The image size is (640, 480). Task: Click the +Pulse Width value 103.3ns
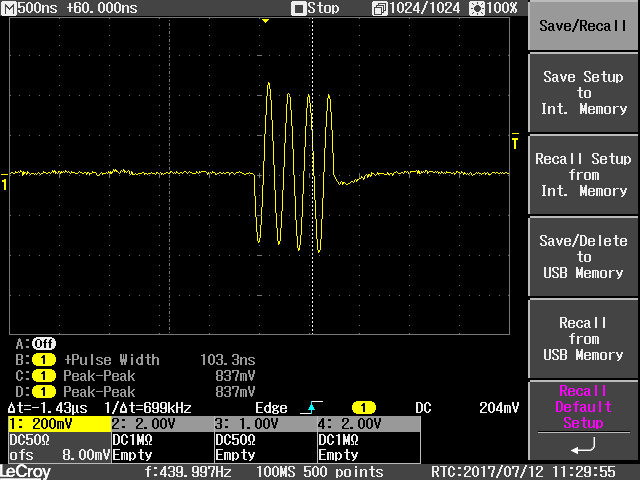(228, 360)
